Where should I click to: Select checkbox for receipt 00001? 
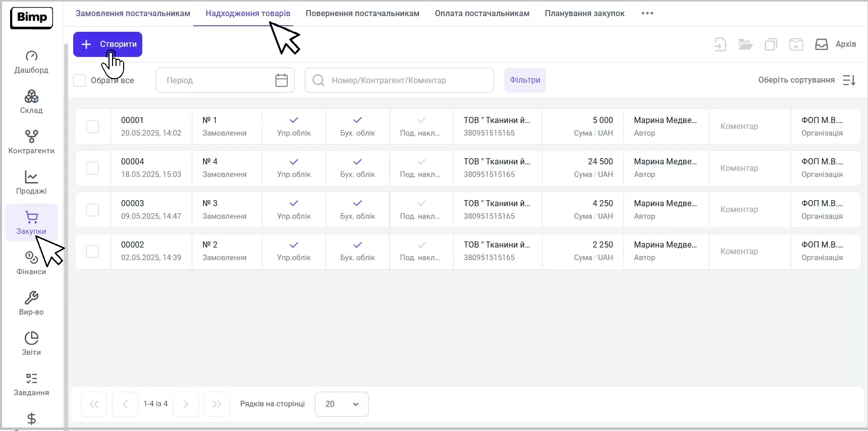[x=92, y=127]
